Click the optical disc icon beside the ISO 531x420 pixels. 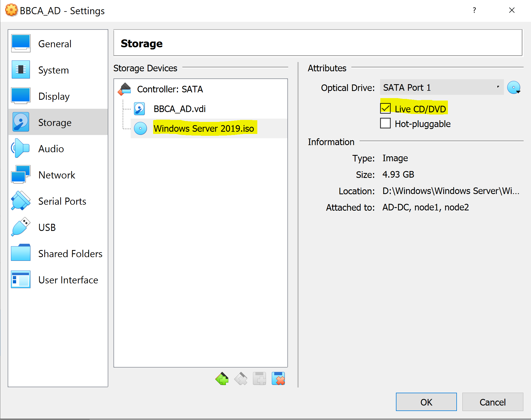[141, 128]
